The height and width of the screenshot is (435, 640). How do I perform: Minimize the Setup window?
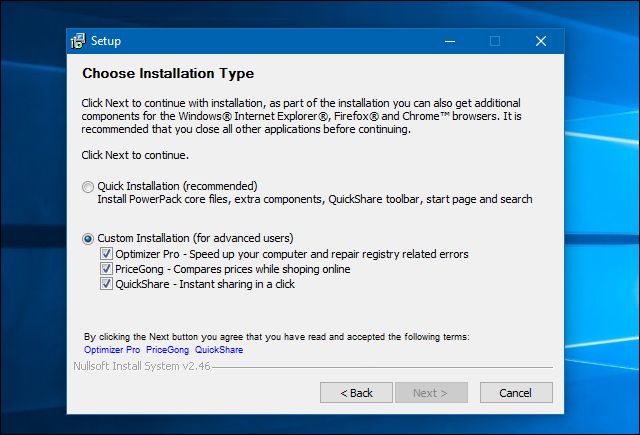(450, 41)
